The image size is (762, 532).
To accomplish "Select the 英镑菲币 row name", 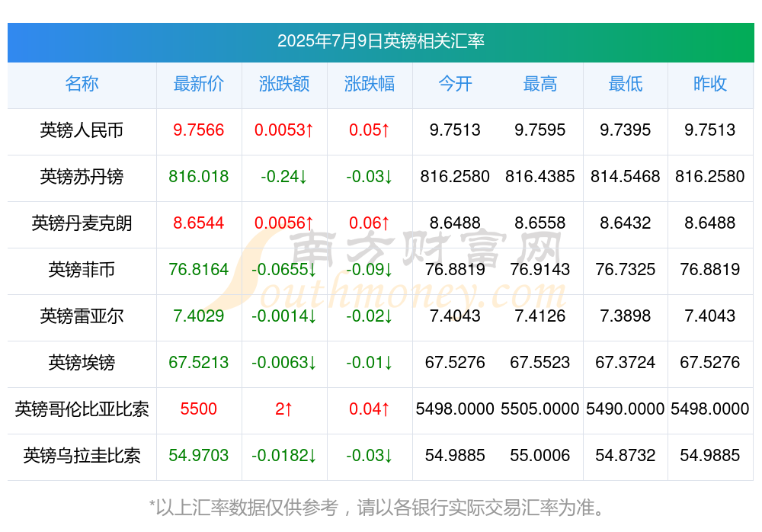I will tap(82, 269).
